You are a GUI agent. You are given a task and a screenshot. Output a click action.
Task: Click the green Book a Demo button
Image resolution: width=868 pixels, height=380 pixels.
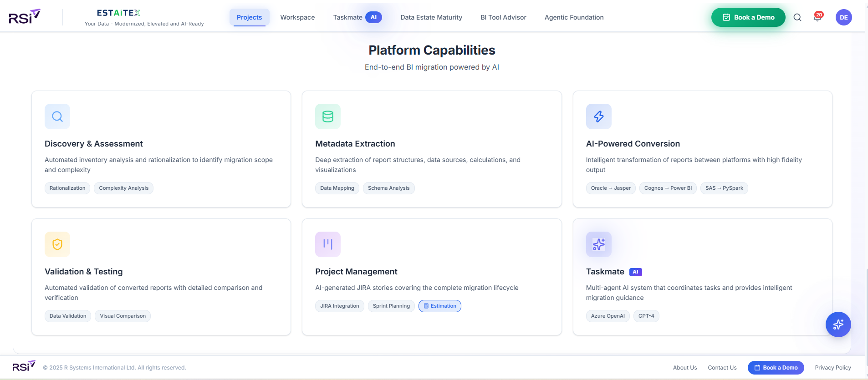(x=748, y=17)
